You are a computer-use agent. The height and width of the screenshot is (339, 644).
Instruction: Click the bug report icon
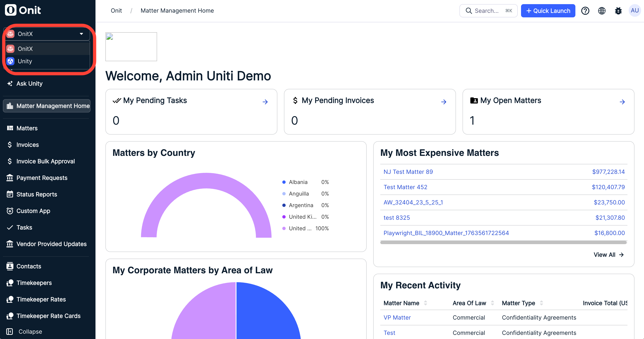pyautogui.click(x=618, y=11)
